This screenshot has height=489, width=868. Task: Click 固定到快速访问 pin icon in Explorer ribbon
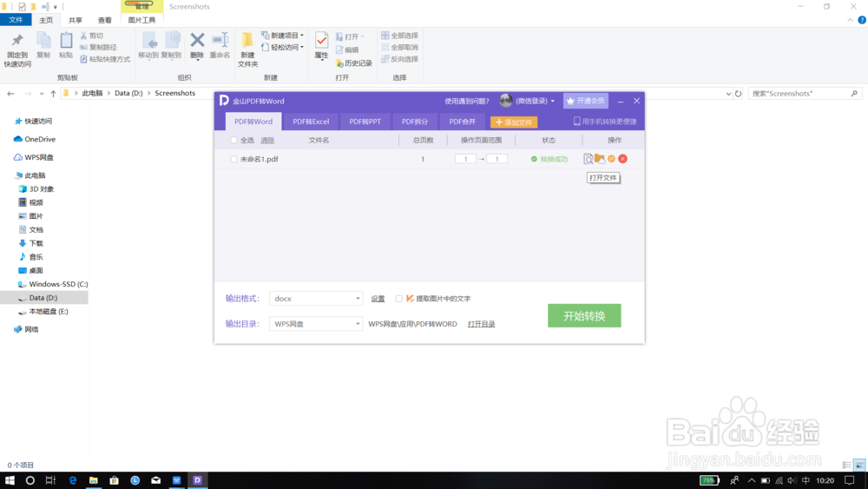[x=17, y=41]
